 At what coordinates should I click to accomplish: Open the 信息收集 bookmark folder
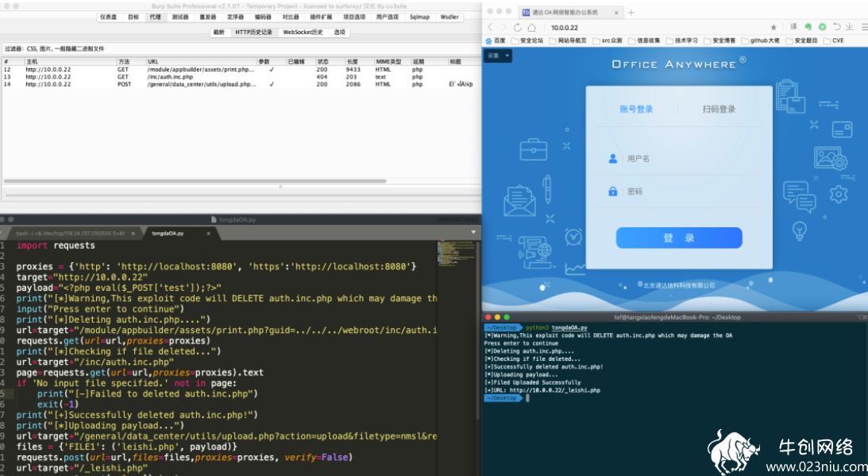pyautogui.click(x=644, y=41)
